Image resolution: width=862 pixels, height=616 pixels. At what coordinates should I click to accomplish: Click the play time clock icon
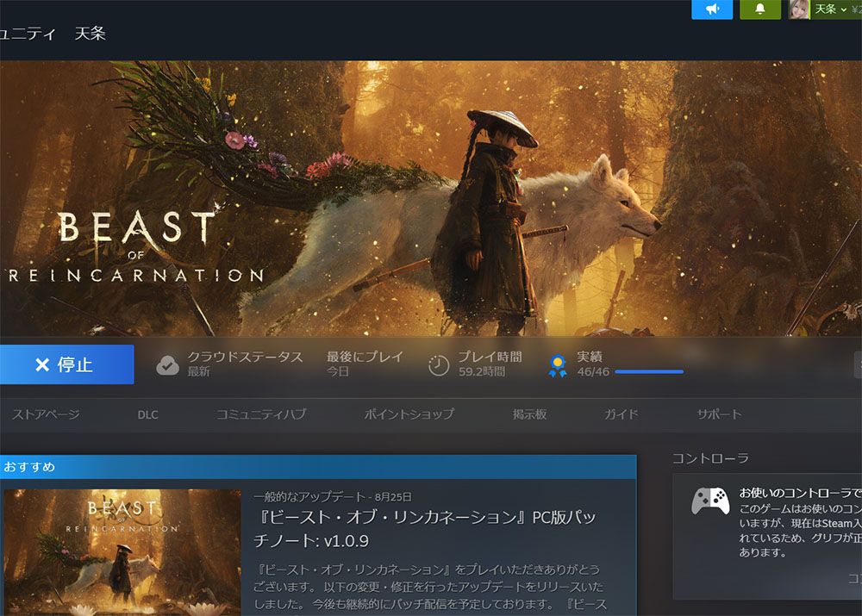tap(439, 365)
